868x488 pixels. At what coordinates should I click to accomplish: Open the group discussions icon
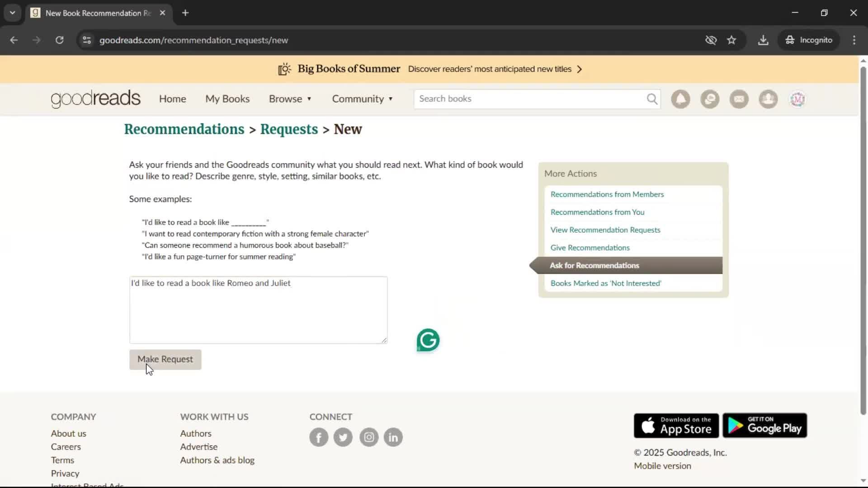coord(710,99)
